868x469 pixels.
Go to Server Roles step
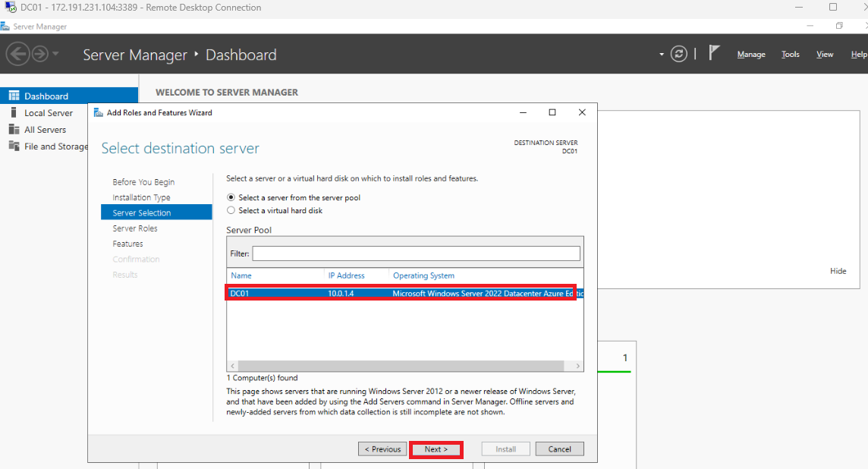pyautogui.click(x=134, y=228)
